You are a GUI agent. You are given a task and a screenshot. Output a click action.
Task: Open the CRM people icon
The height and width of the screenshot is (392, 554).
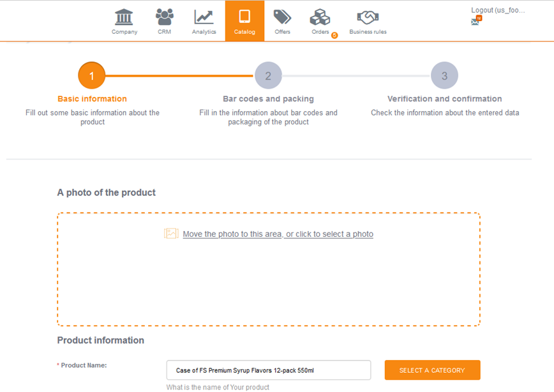[164, 17]
